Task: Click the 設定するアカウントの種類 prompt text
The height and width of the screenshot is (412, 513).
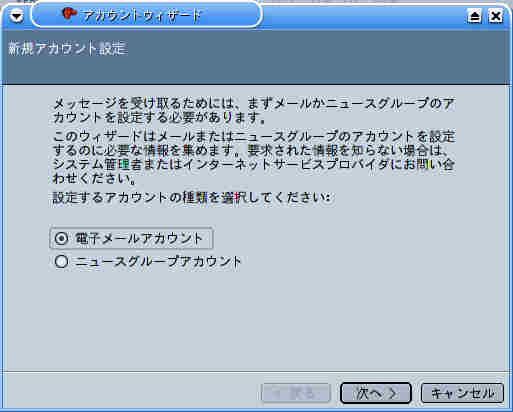Action: click(192, 198)
